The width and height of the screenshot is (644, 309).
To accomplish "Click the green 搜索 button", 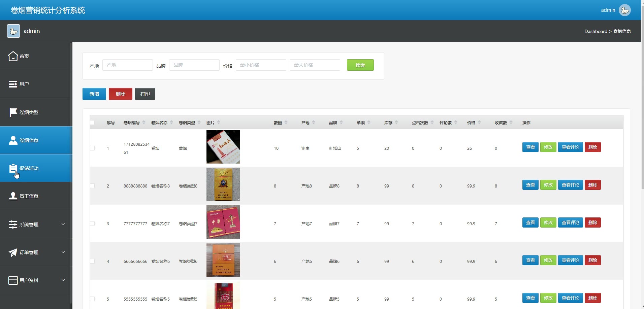I will [360, 65].
